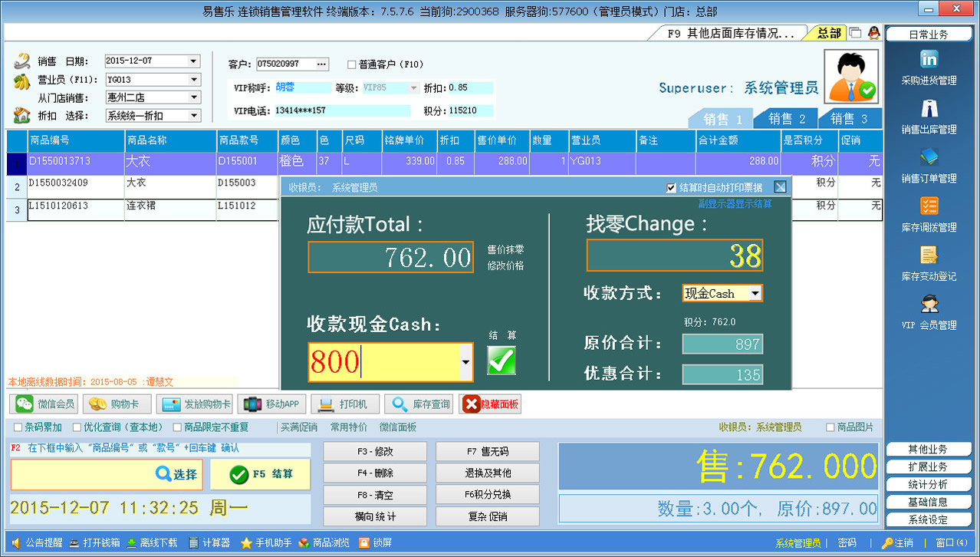Enable 商品限定不重复 checkbox

tap(177, 427)
